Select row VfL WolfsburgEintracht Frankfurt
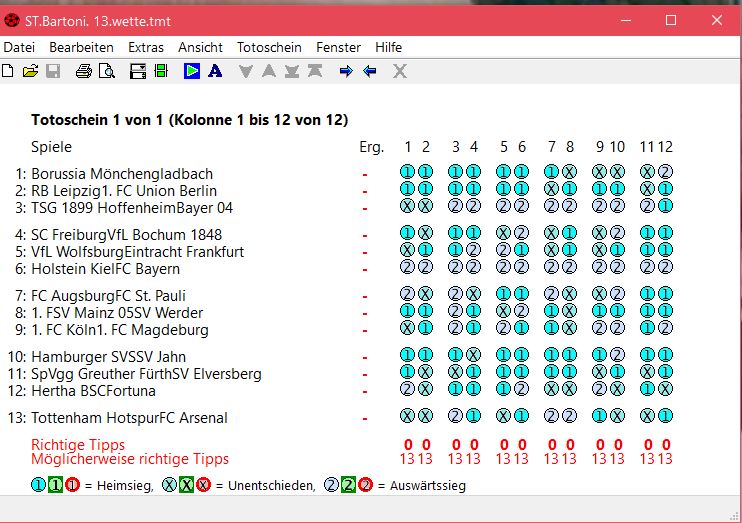The image size is (742, 523). [x=138, y=252]
